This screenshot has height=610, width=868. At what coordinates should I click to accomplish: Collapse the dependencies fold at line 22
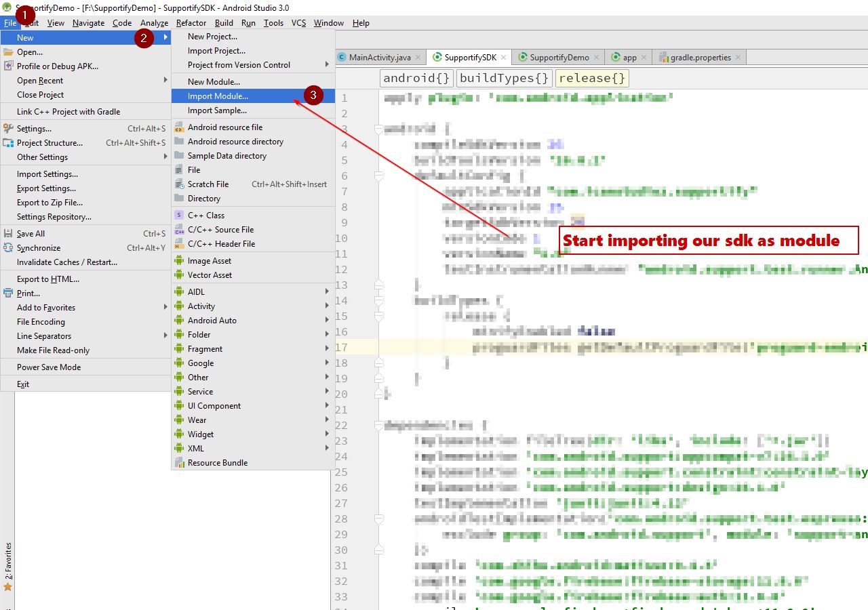pyautogui.click(x=379, y=426)
